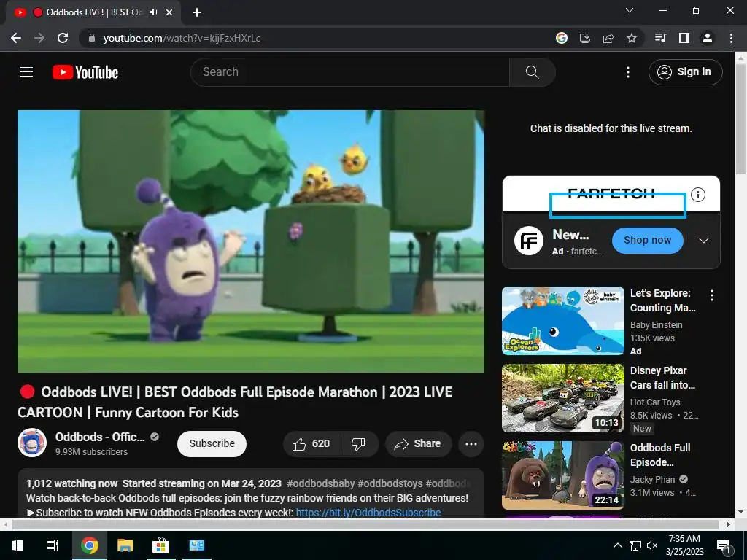Click the Baby Einstein channel name
The image size is (747, 560).
tap(656, 324)
